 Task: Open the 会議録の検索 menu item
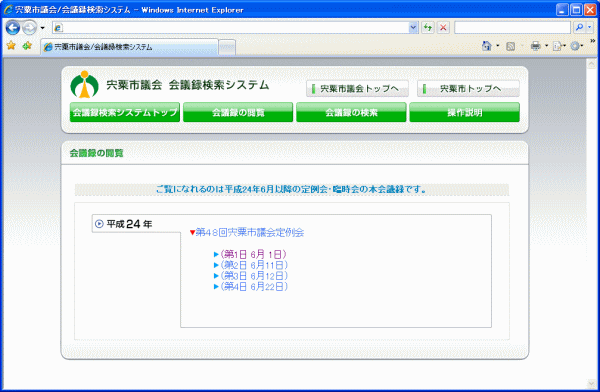351,112
